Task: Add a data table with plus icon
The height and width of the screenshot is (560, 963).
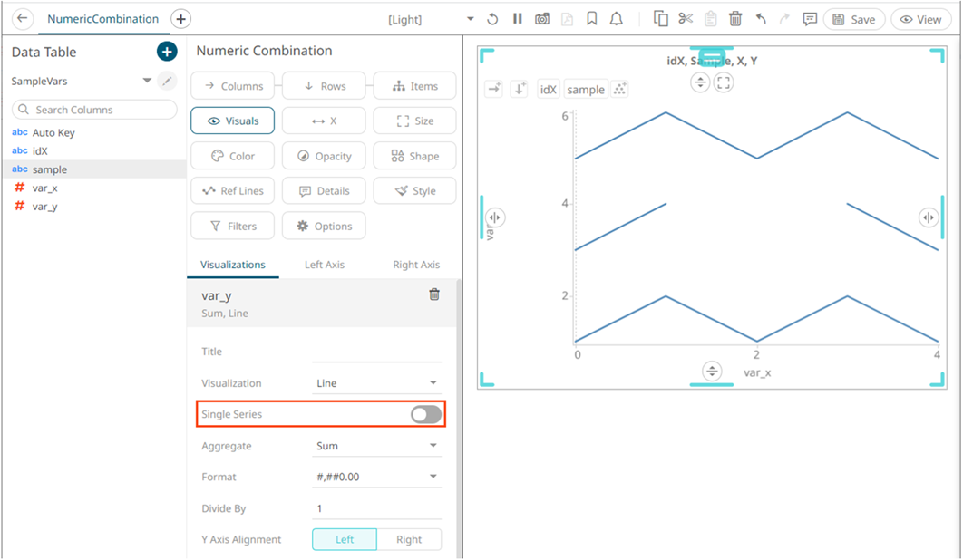Action: tap(167, 52)
